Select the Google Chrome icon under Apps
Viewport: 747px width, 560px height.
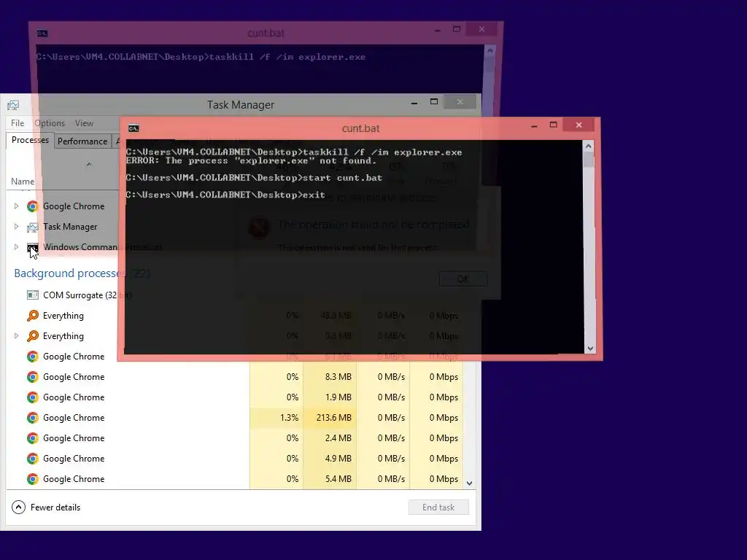click(32, 206)
